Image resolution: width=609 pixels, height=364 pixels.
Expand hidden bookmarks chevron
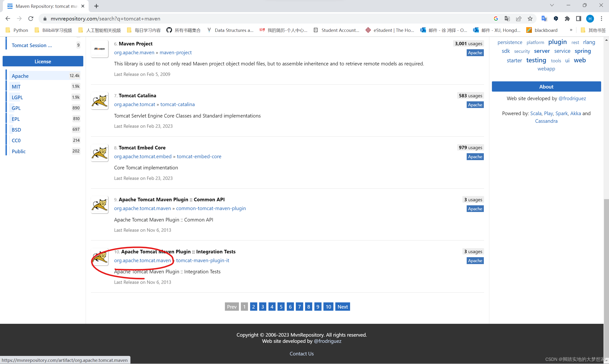pos(571,30)
